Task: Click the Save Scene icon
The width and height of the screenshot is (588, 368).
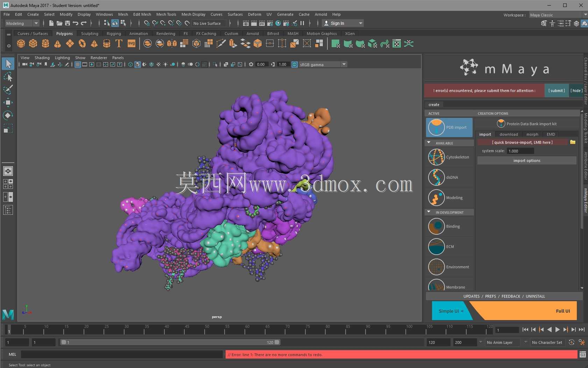Action: (68, 23)
